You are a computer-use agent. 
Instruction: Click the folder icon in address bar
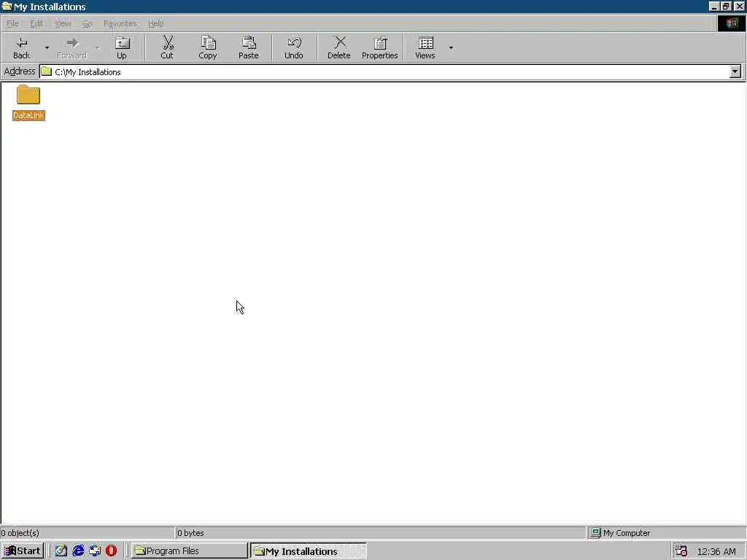46,72
